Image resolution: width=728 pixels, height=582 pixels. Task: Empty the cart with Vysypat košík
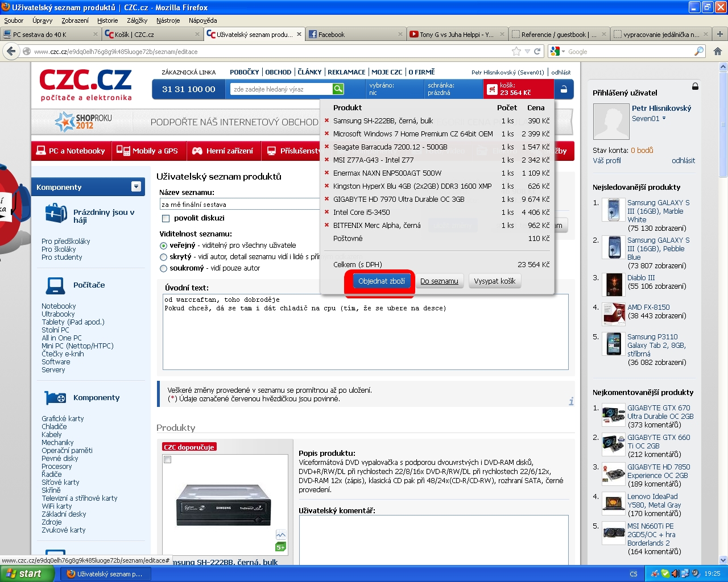click(x=494, y=281)
